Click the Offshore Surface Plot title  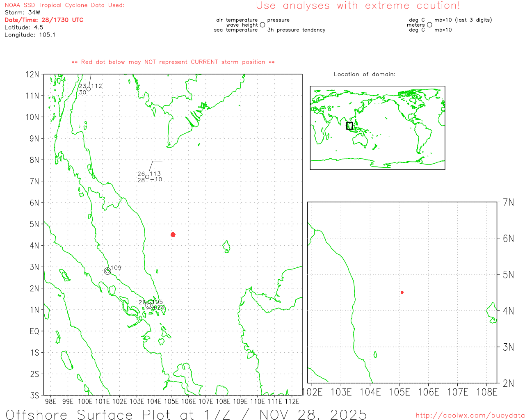[186, 414]
